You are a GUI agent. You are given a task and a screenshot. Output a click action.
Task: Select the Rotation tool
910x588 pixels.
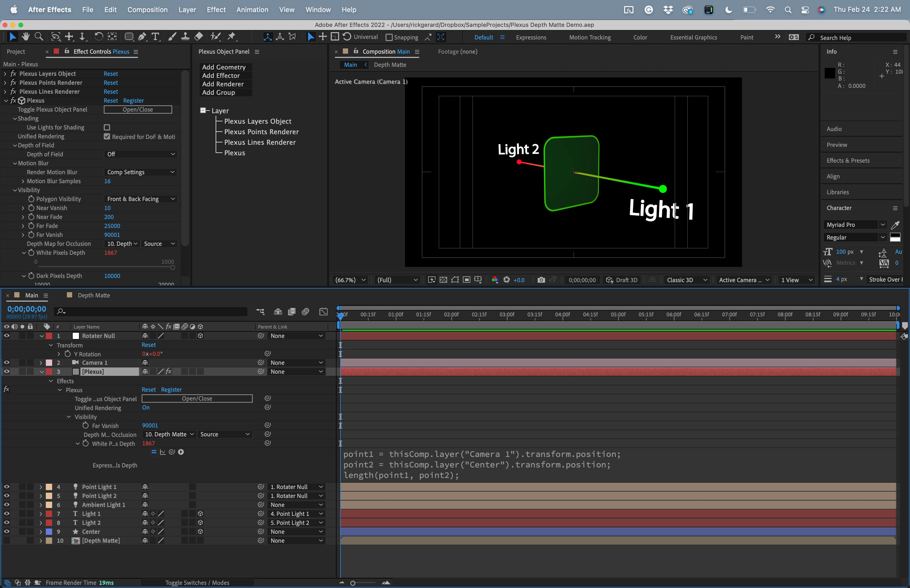(x=98, y=37)
